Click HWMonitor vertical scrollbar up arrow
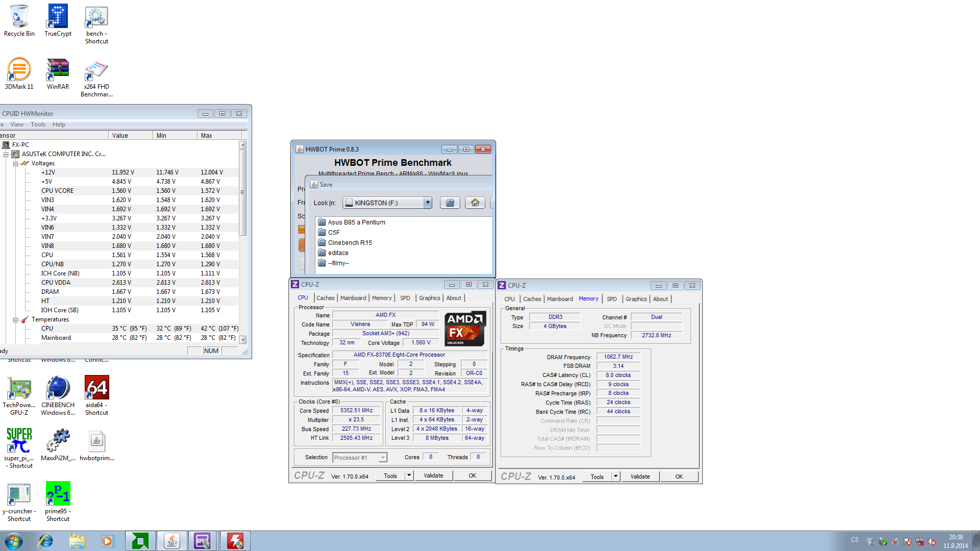This screenshot has height=551, width=980. point(243,145)
